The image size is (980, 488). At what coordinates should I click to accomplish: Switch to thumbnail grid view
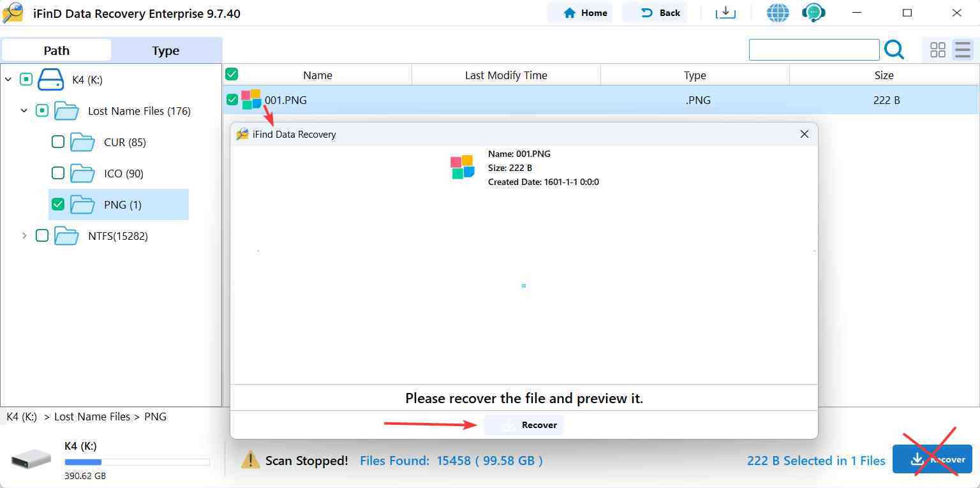pos(938,50)
